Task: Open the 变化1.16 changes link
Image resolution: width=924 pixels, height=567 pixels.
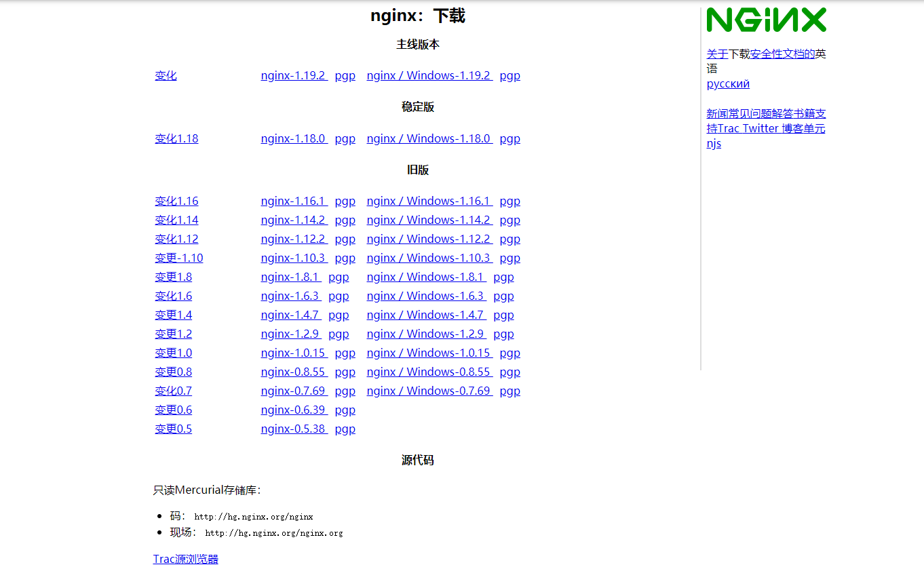Action: pyautogui.click(x=176, y=201)
